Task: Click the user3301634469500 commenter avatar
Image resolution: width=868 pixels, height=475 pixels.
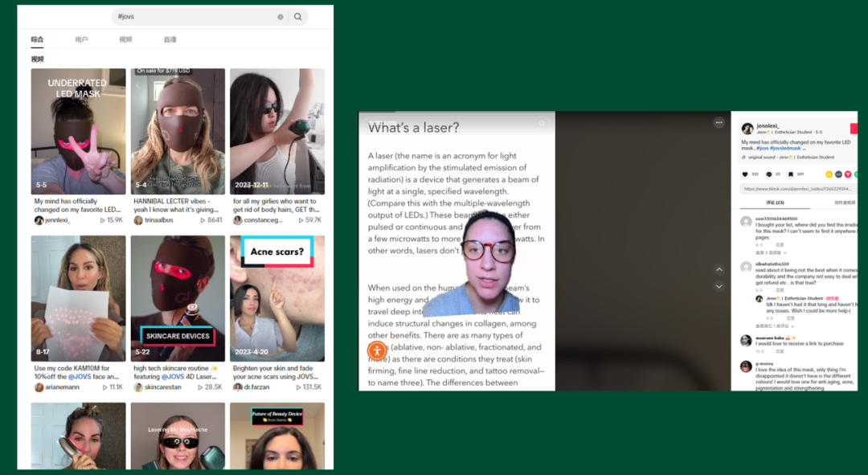Action: [x=746, y=222]
